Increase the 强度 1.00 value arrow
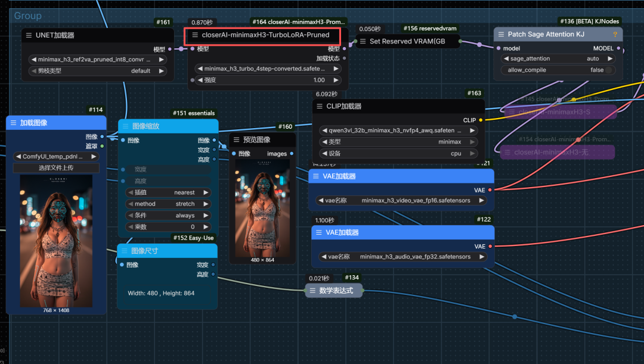 point(336,80)
